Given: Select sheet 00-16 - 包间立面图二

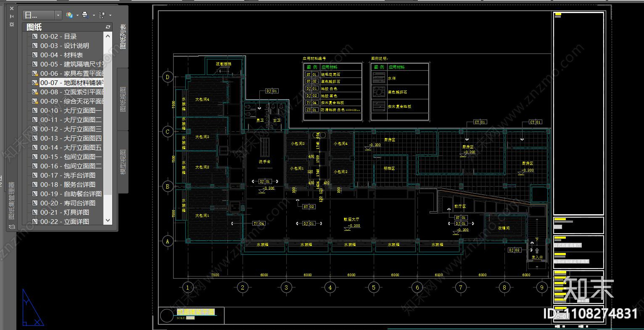Looking at the screenshot, I should coord(71,166).
